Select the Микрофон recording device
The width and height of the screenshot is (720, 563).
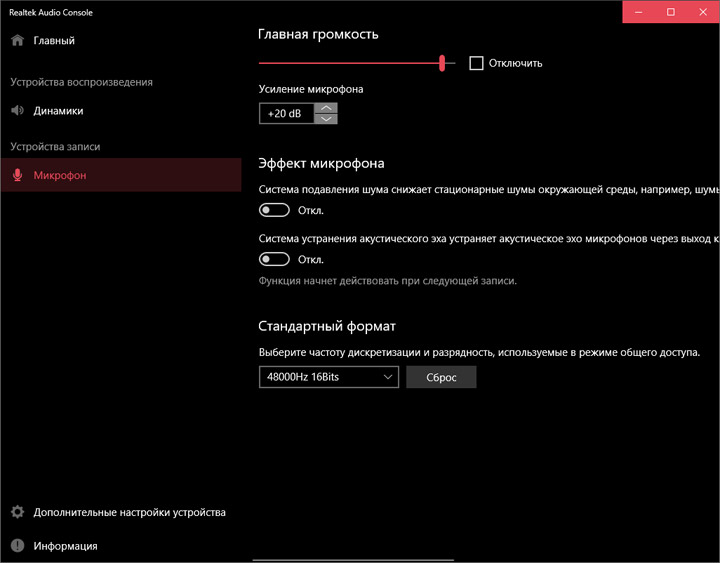[x=121, y=175]
